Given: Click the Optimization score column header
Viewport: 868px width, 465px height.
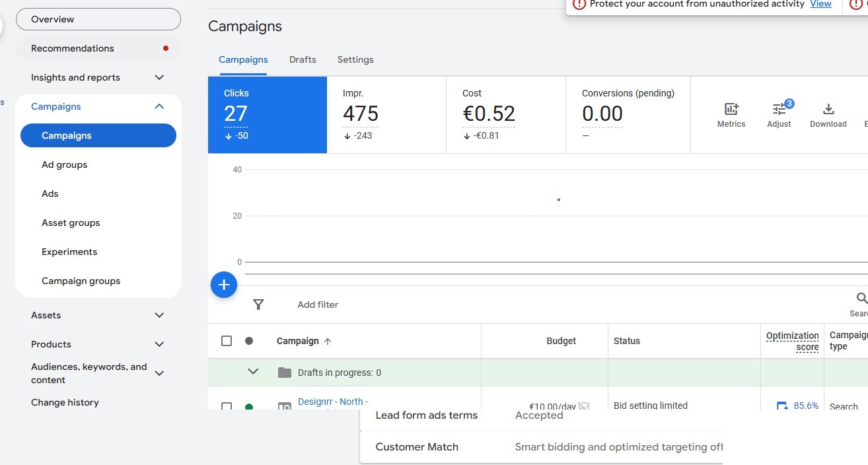Looking at the screenshot, I should pyautogui.click(x=793, y=341).
